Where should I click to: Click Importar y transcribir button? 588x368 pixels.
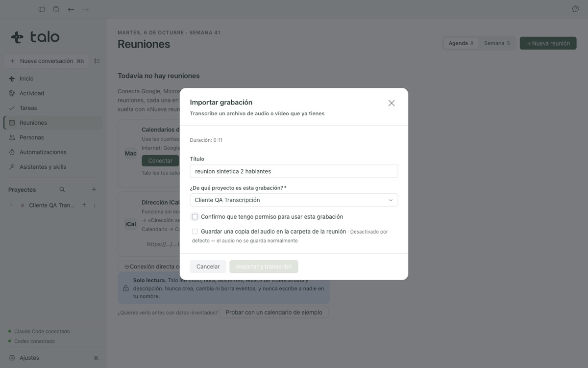click(264, 266)
